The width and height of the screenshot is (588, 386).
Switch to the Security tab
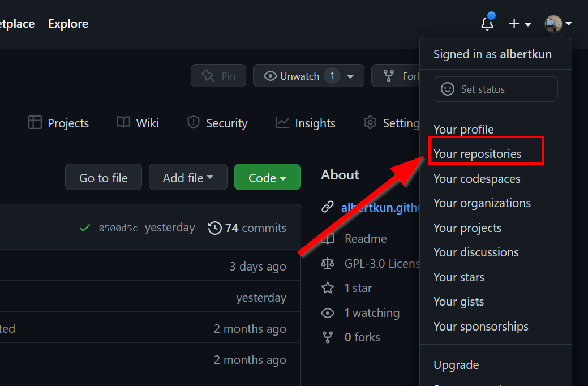tap(218, 123)
